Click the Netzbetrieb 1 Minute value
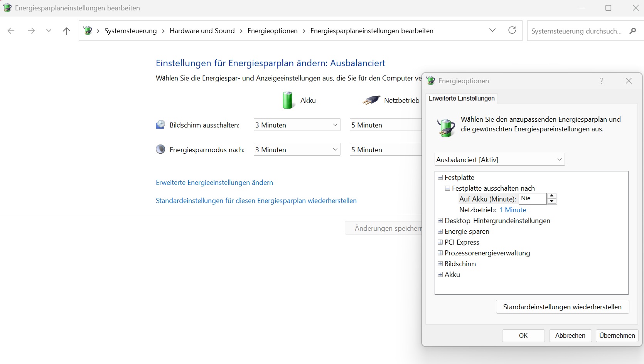The height and width of the screenshot is (364, 644). (x=513, y=210)
